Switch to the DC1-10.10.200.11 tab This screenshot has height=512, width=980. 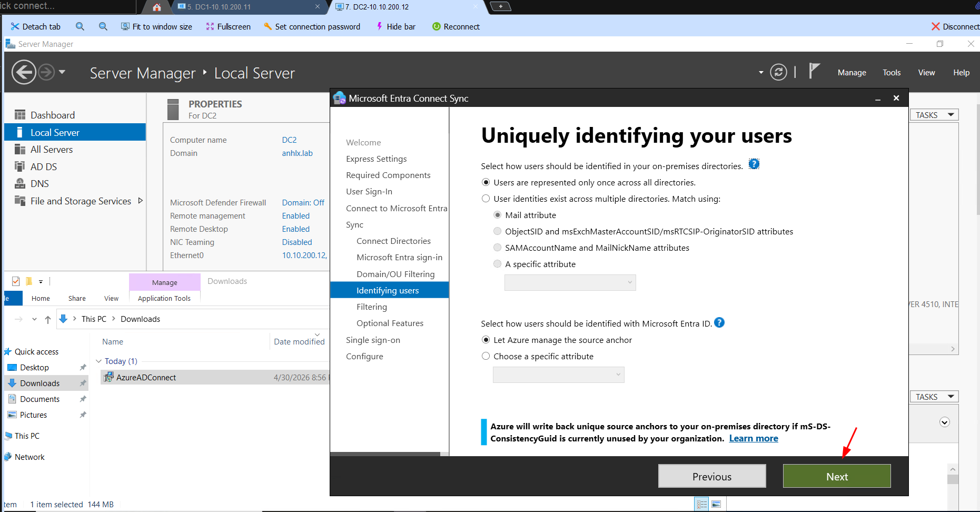[x=249, y=7]
